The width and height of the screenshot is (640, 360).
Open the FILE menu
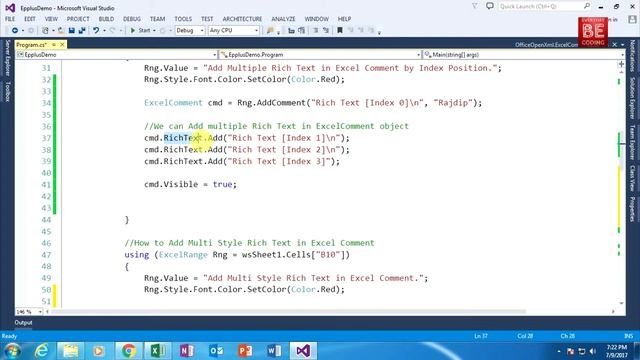pos(10,19)
